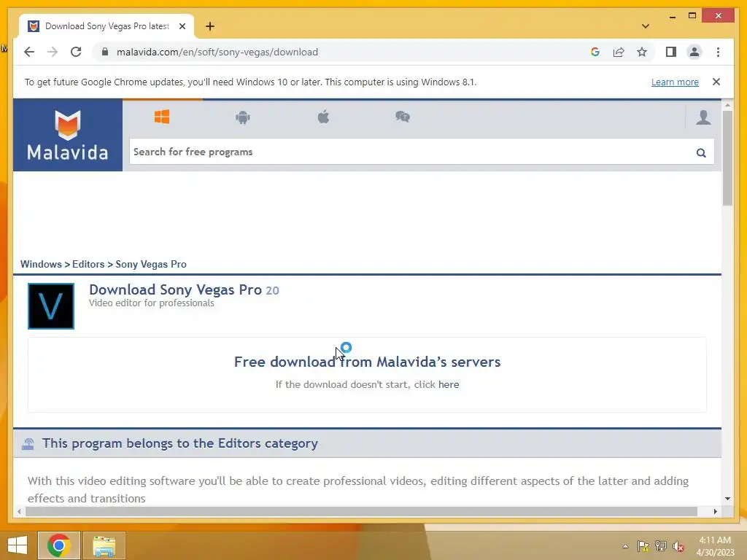The image size is (747, 560).
Task: Select the Download Sony Vegas Pro tab
Action: (107, 26)
